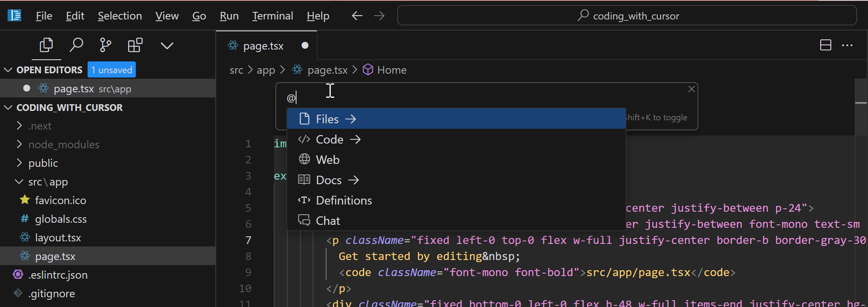Open the editor More Actions ellipsis

click(847, 45)
